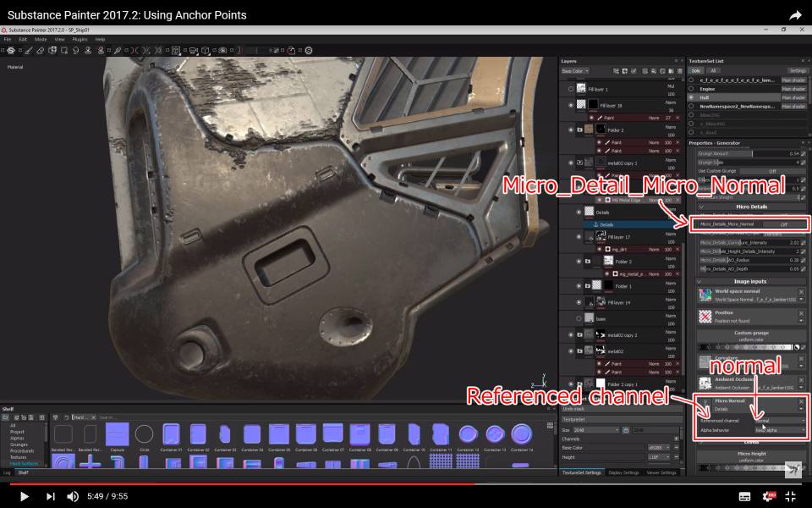Collapse the Image inputs section
The height and width of the screenshot is (508, 812).
(x=700, y=281)
